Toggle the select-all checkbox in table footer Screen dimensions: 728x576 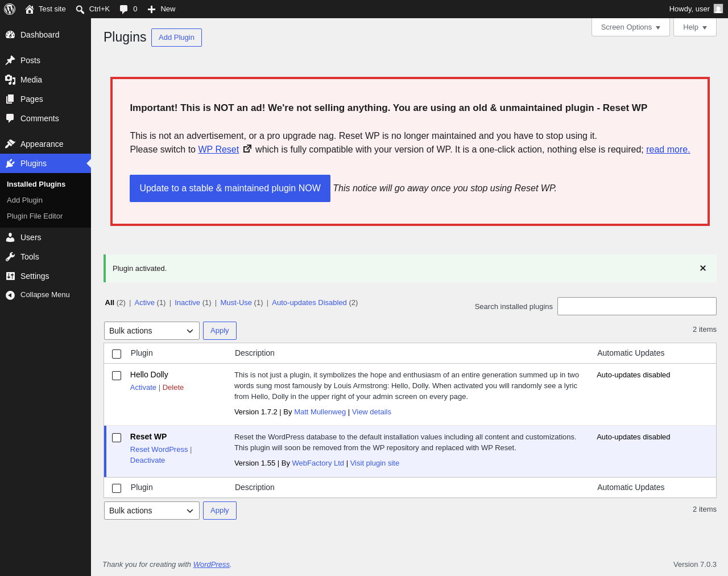pos(117,488)
